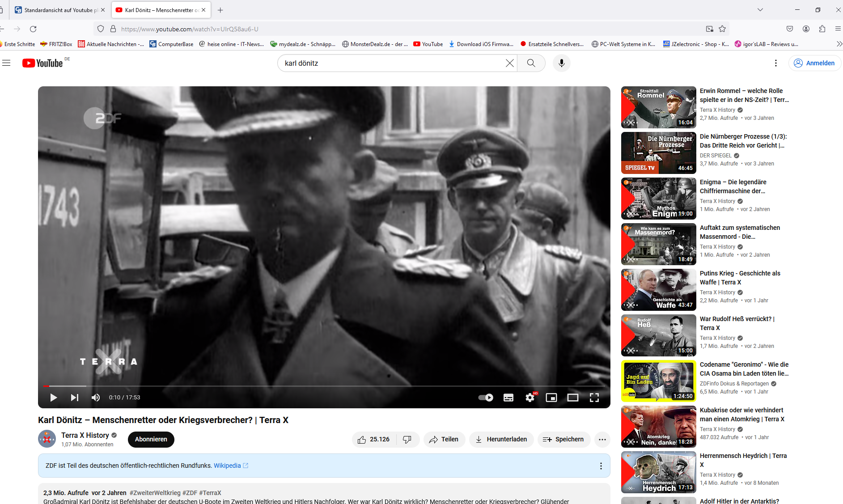The height and width of the screenshot is (504, 843).
Task: Open Die Nürnberger Prozesse video thumbnail
Action: pos(659,153)
